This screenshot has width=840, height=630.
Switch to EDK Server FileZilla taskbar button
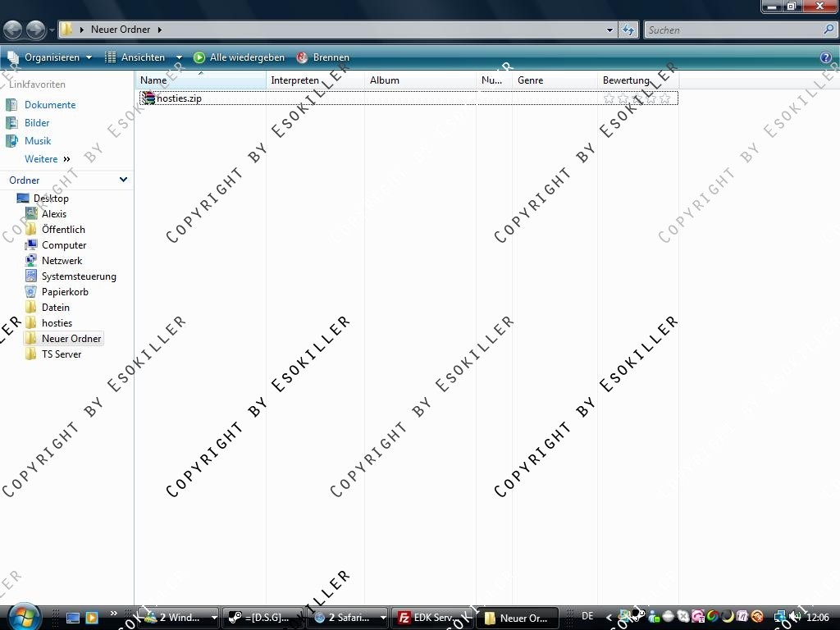click(426, 618)
